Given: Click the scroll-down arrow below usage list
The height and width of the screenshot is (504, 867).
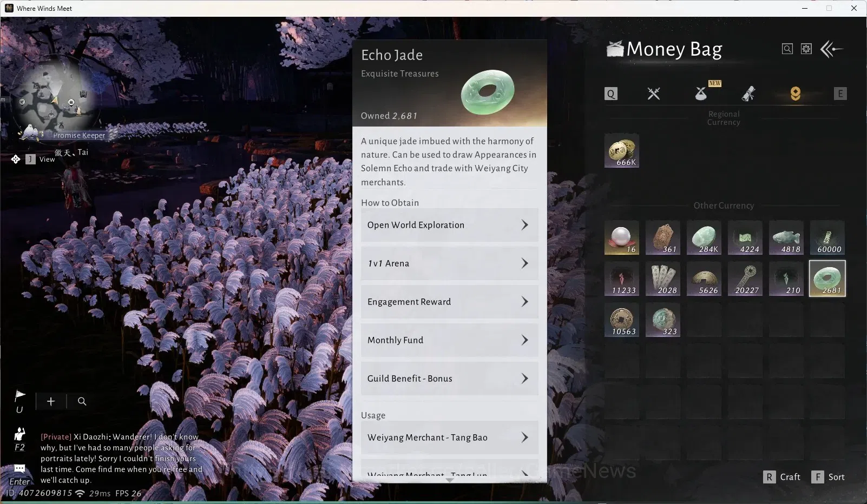Looking at the screenshot, I should (449, 480).
